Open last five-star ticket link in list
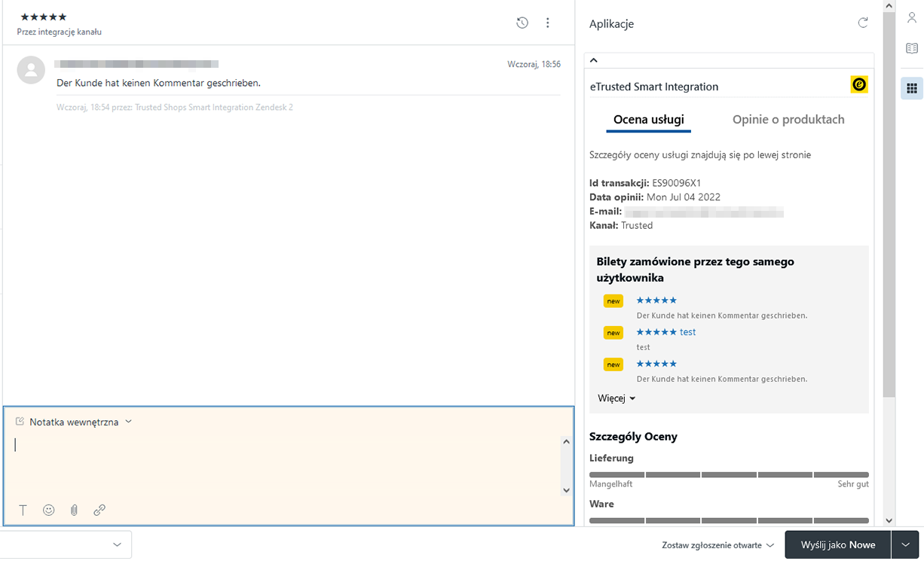The height and width of the screenshot is (561, 924). coord(656,364)
